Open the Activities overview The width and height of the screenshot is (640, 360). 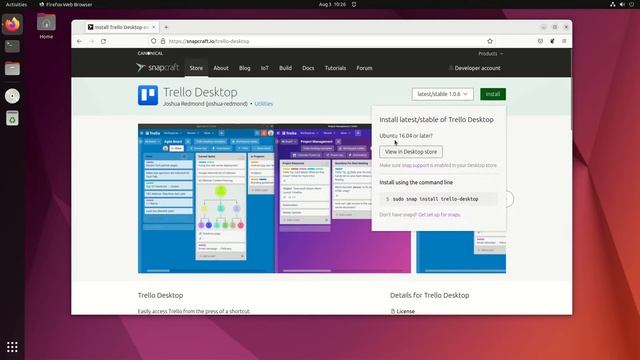[16, 4]
